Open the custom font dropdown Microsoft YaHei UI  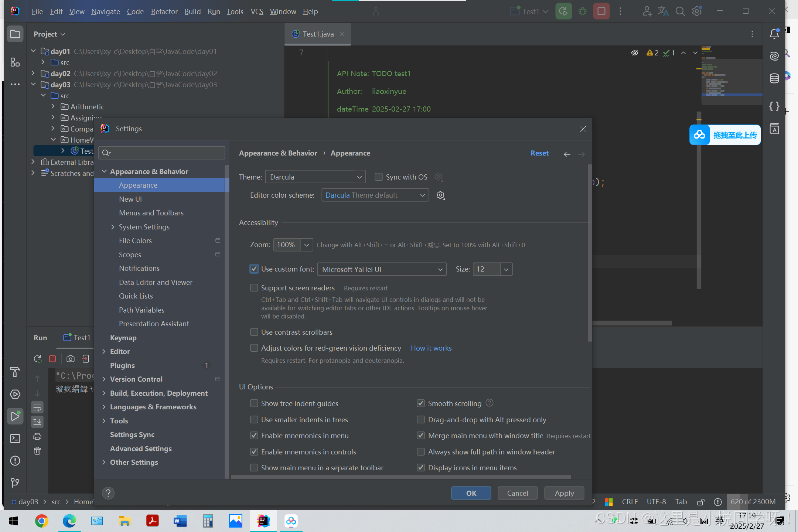tap(382, 269)
